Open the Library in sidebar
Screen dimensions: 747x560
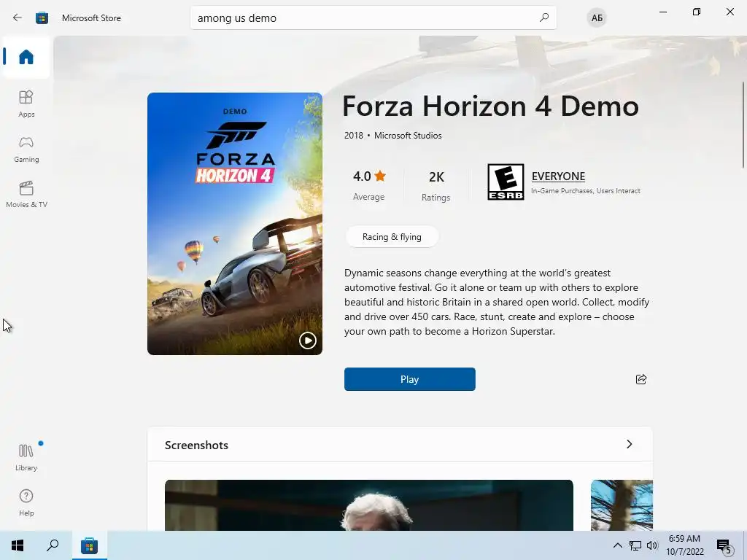[26, 457]
